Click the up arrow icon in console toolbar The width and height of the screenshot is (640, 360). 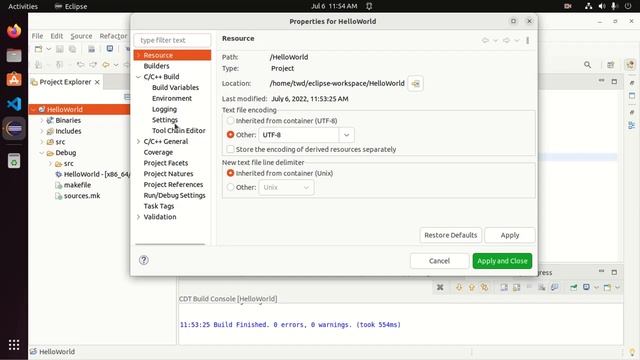click(x=472, y=287)
